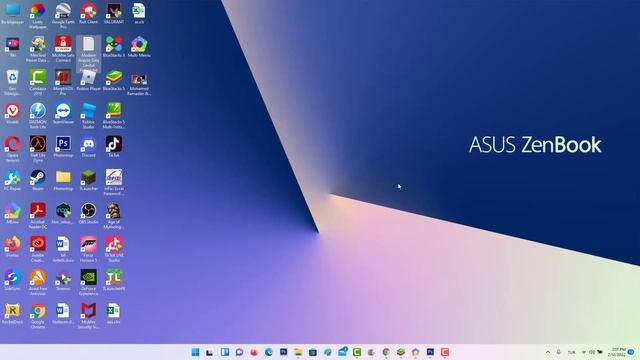Screen dimensions: 640x360
Task: Open Google Chrome from the taskbar
Action: click(x=386, y=352)
